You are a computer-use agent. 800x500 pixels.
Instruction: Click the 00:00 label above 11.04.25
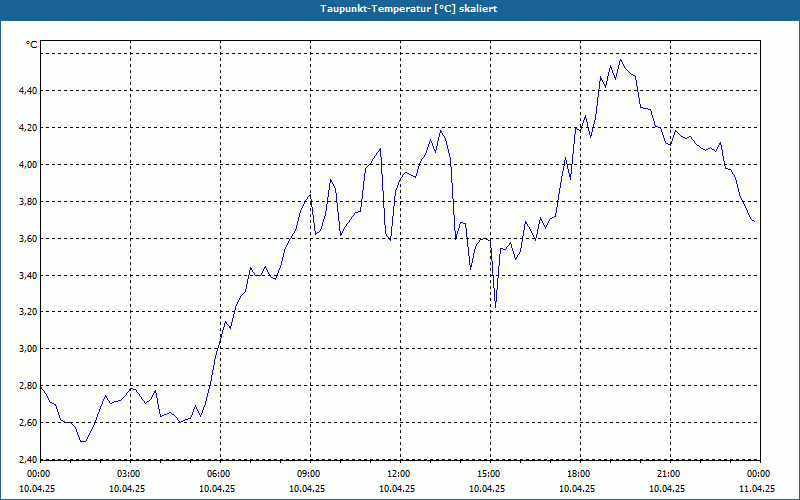point(759,474)
